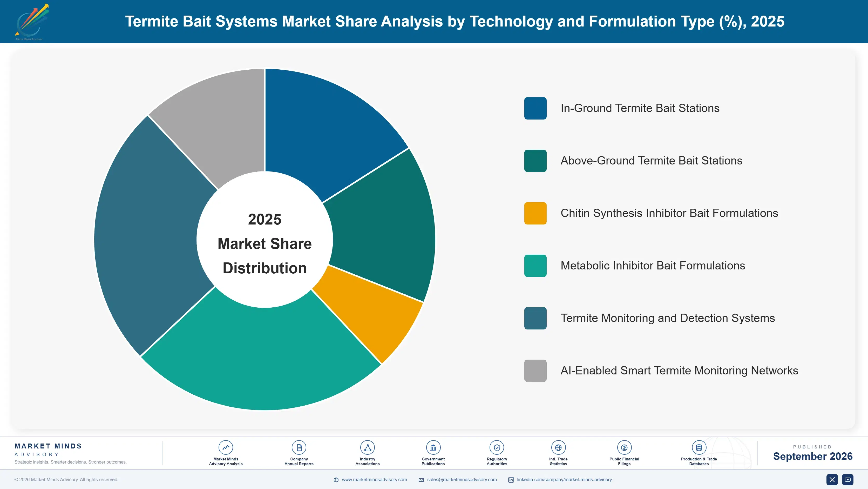The image size is (868, 489).
Task: Click the AI-Enabled Smart Monitoring gray swatch
Action: pos(535,371)
